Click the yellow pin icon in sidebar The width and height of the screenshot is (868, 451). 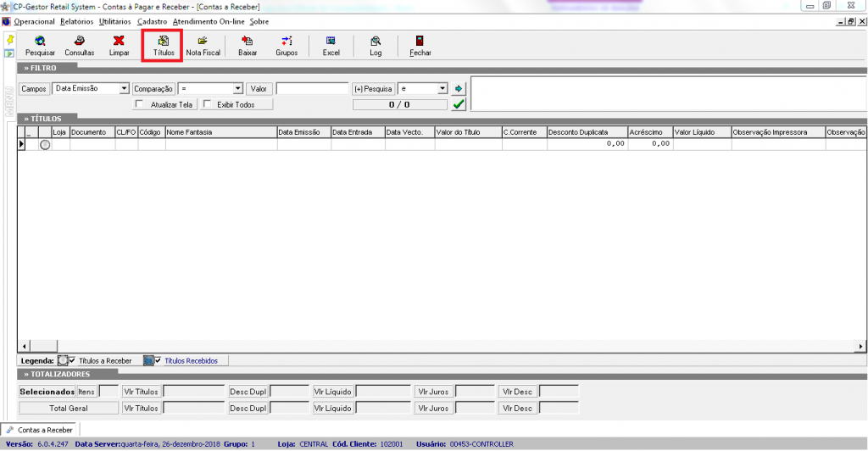pos(9,40)
